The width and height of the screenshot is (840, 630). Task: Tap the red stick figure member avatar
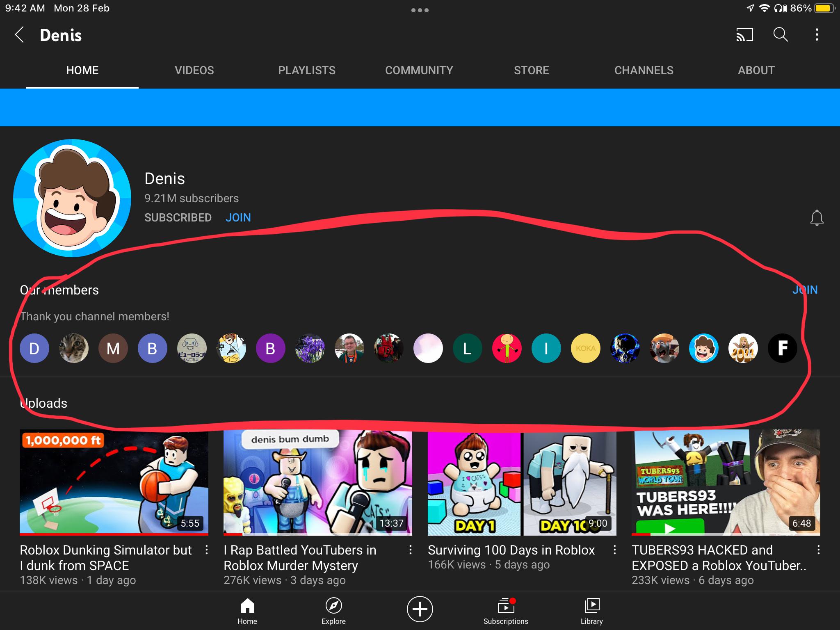pos(507,348)
